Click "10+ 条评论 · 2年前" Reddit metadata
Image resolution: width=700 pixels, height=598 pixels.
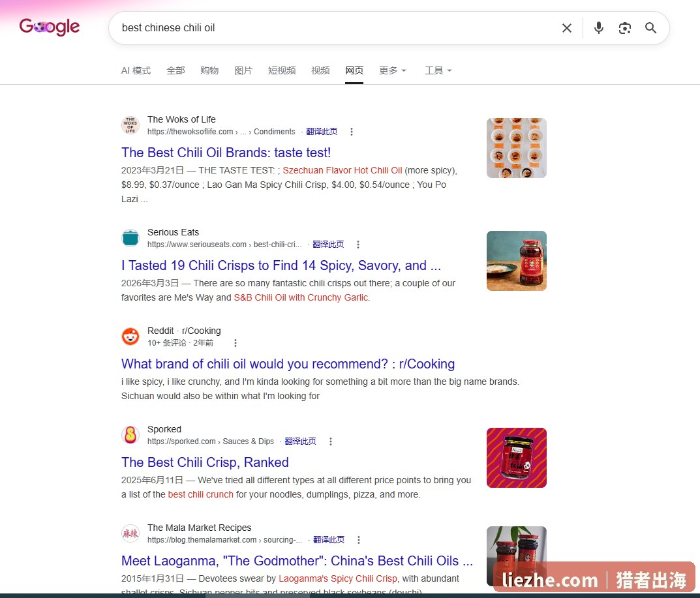tap(180, 343)
